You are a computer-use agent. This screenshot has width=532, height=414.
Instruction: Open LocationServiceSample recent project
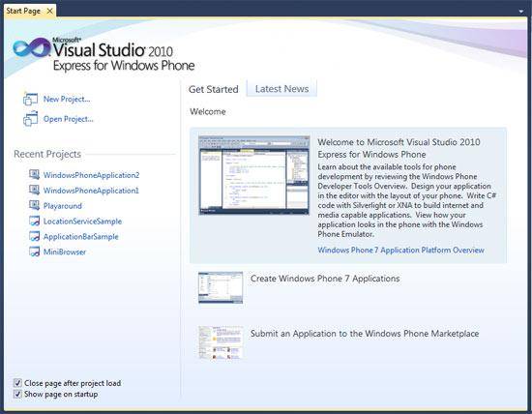tap(82, 222)
